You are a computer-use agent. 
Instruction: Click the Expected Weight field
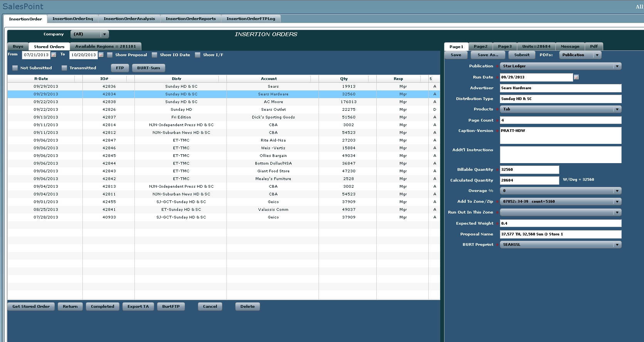tap(560, 224)
